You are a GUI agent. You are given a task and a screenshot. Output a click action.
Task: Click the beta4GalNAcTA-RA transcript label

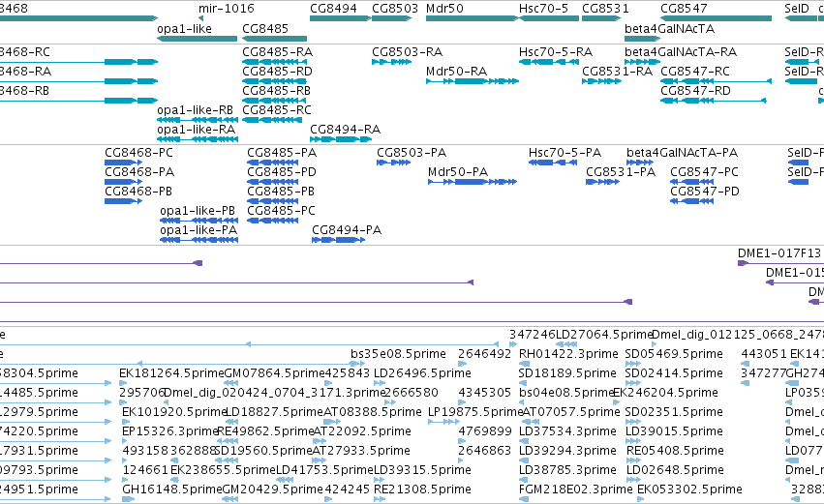[681, 52]
